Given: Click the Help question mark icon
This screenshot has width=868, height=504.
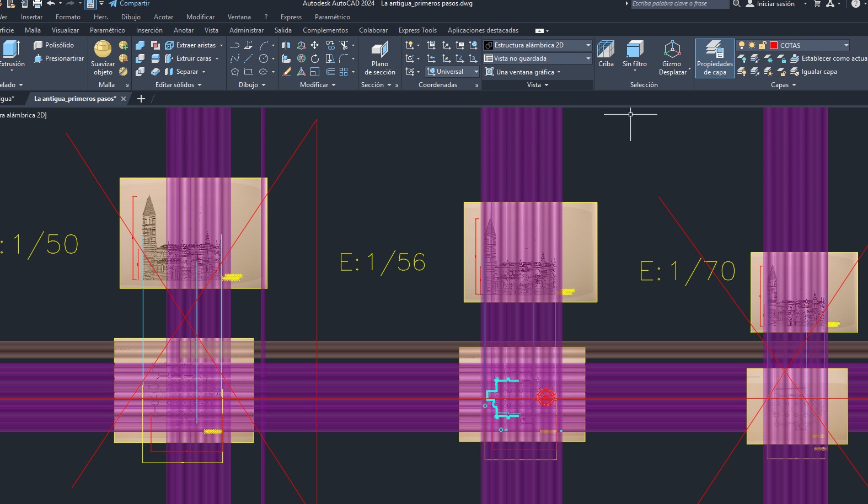Looking at the screenshot, I should point(856,4).
